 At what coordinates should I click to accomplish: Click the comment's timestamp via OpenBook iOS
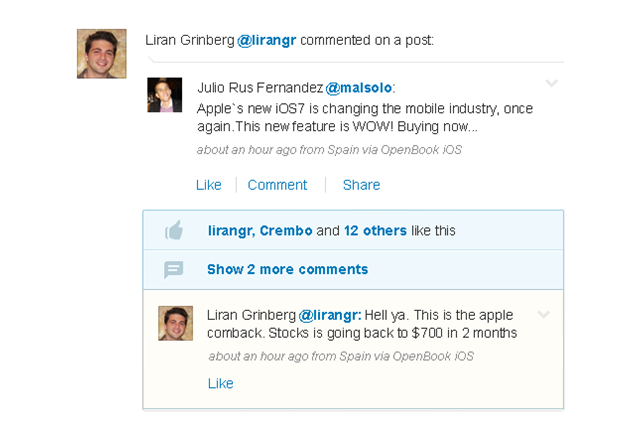click(341, 356)
